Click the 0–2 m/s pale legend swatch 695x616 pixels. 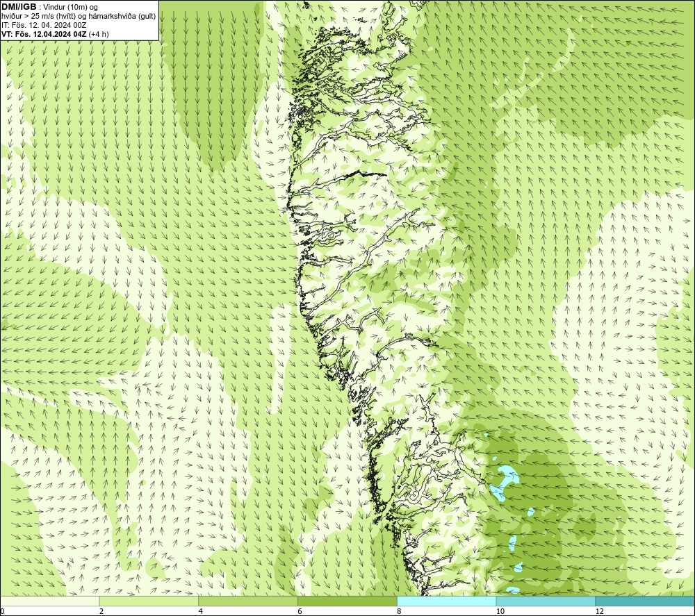(x=49, y=601)
